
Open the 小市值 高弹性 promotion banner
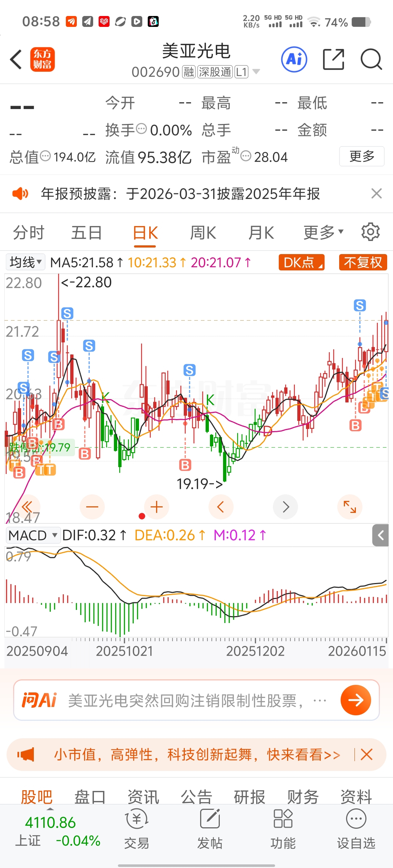click(x=197, y=755)
